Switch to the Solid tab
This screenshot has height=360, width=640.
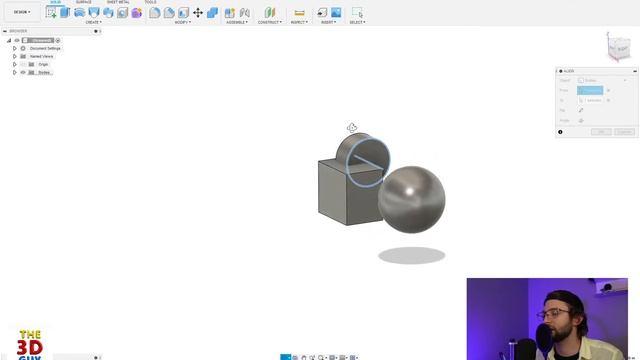pos(56,2)
